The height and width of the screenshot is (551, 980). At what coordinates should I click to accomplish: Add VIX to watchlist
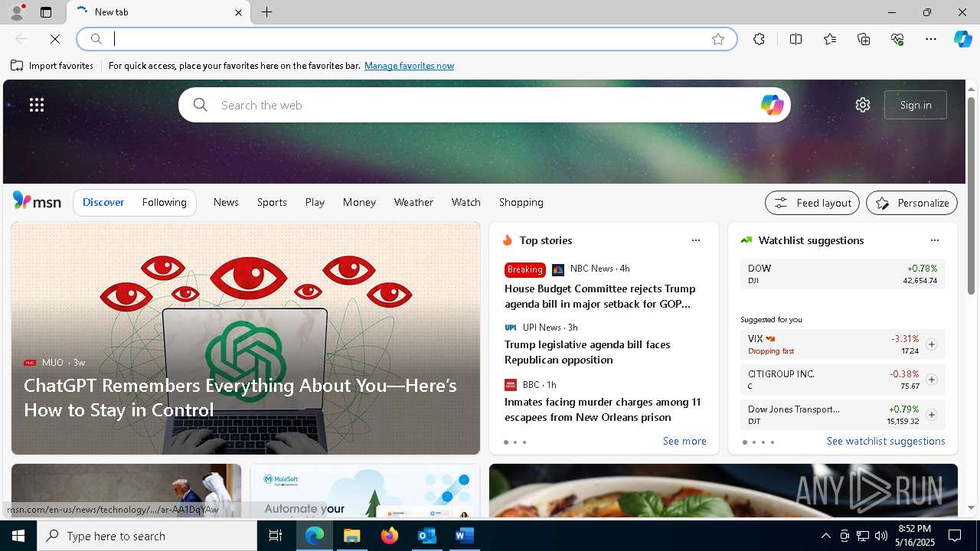932,344
